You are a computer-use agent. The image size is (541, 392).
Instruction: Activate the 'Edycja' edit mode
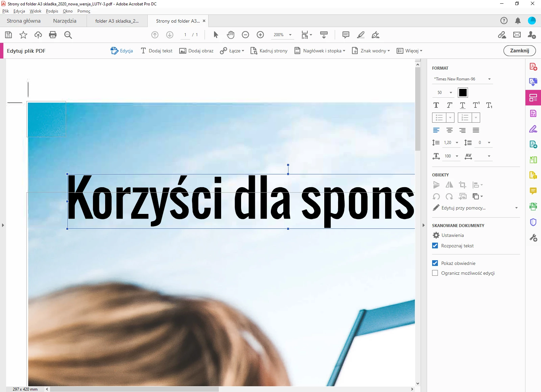(122, 51)
